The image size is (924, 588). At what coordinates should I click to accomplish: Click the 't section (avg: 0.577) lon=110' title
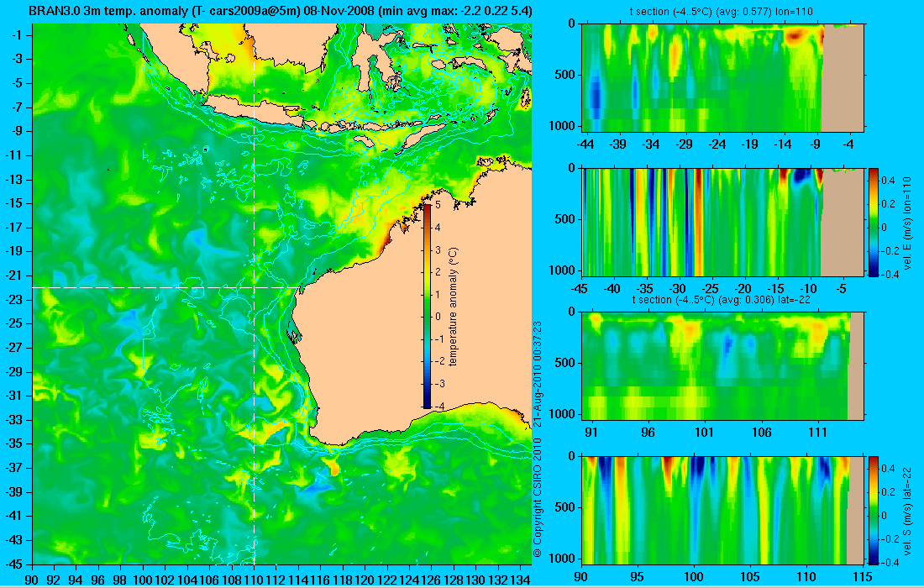[x=722, y=11]
